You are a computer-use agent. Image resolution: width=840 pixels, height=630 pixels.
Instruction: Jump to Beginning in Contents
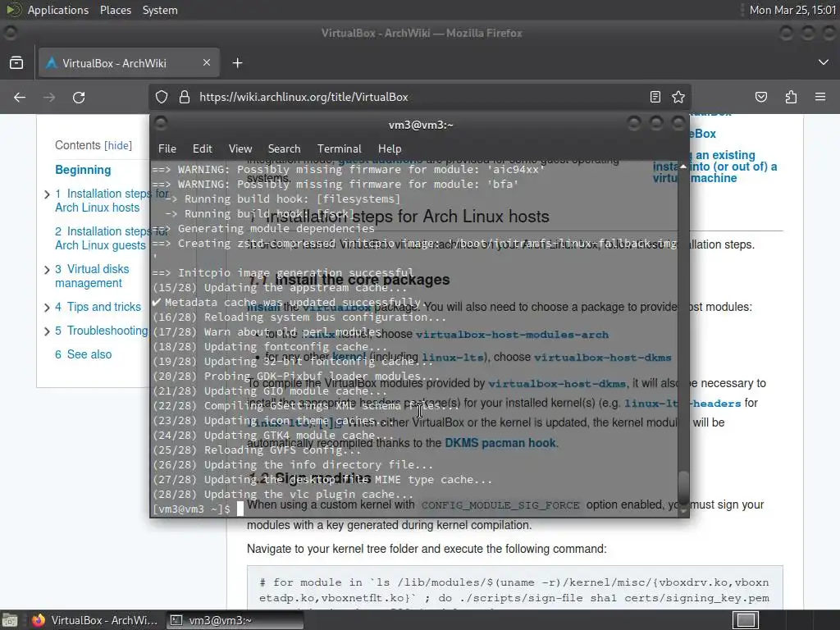click(x=83, y=170)
